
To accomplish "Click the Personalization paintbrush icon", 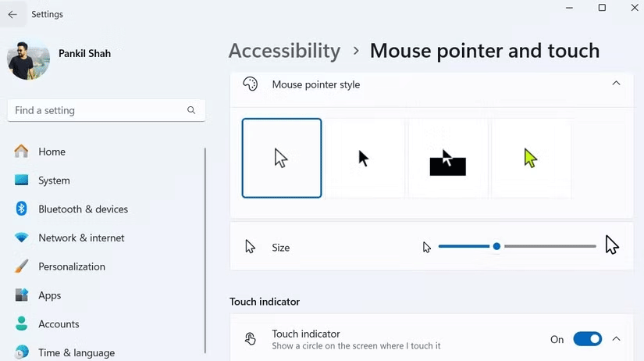I will [x=22, y=266].
